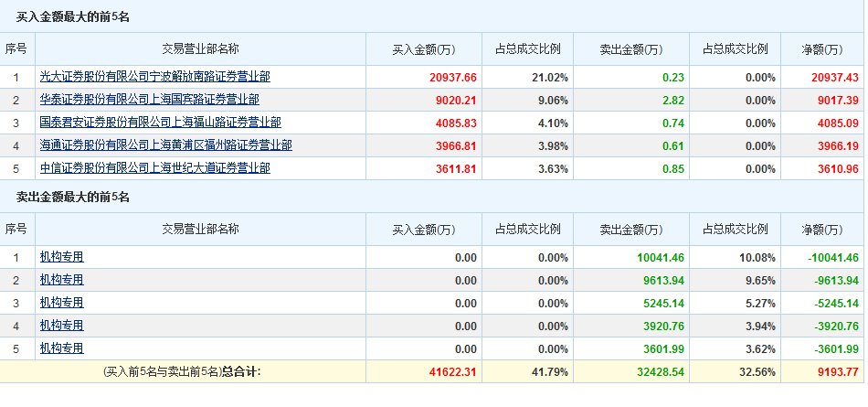The image size is (868, 407).
Task: Click 交易营业部名称 header in the top table
Action: [200, 49]
